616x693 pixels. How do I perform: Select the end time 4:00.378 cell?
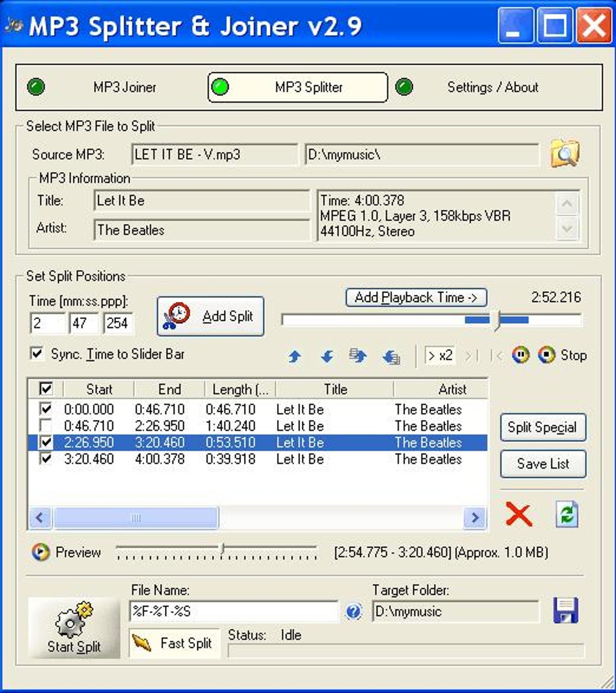[160, 459]
